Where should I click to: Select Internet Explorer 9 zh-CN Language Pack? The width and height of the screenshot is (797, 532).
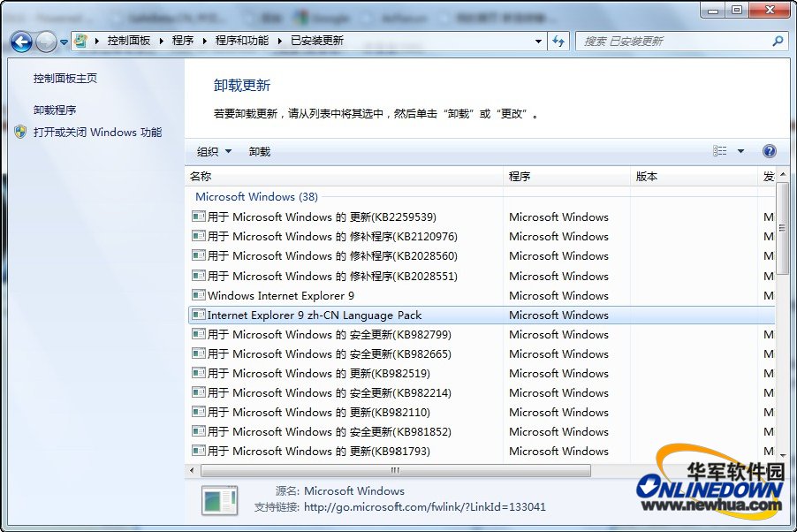pos(482,315)
